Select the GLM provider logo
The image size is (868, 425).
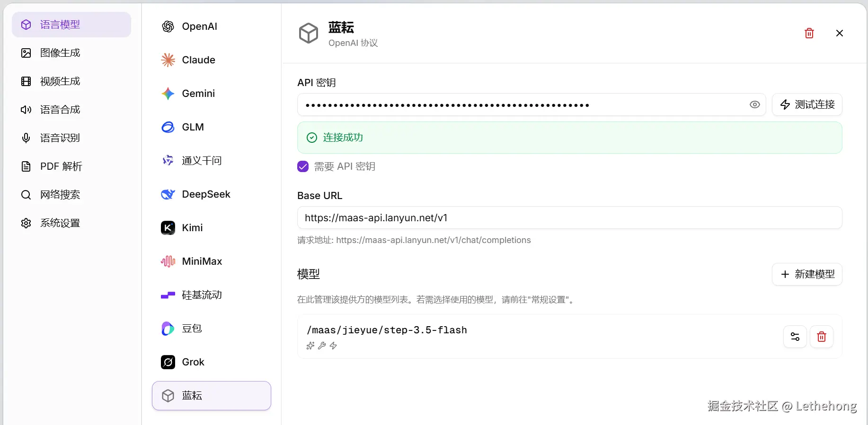168,127
